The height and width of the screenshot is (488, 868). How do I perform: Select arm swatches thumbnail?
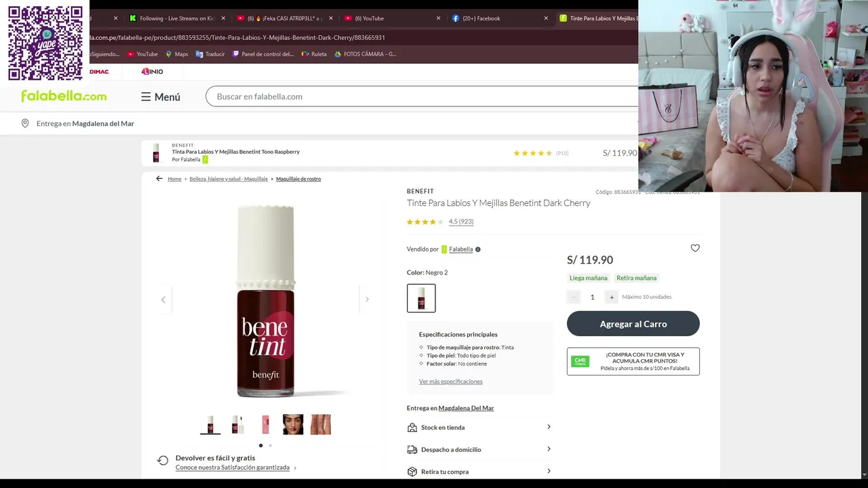click(x=321, y=424)
